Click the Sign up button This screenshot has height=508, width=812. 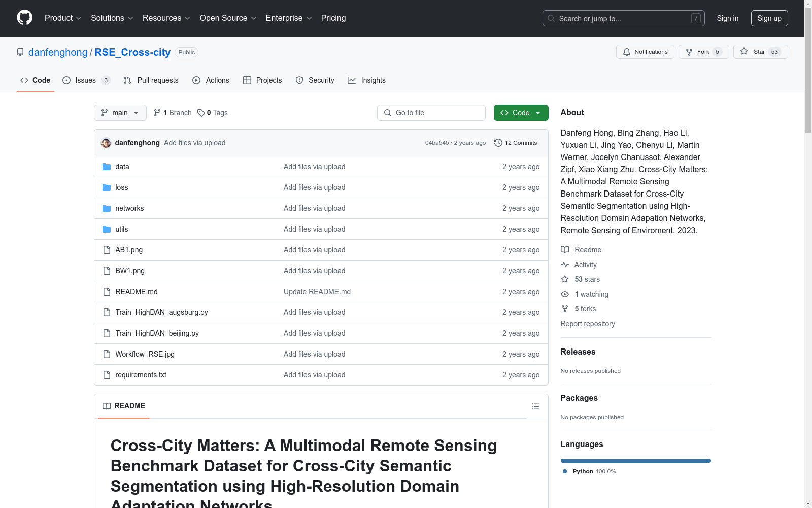[769, 18]
